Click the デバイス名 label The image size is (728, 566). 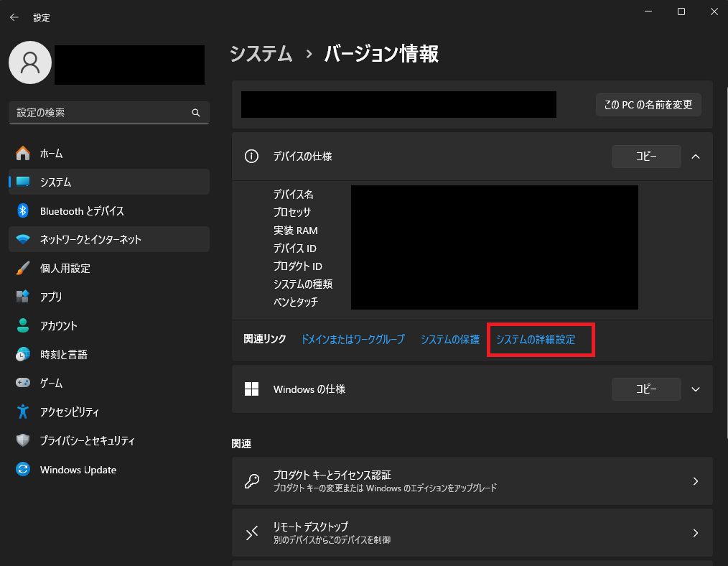click(x=293, y=195)
